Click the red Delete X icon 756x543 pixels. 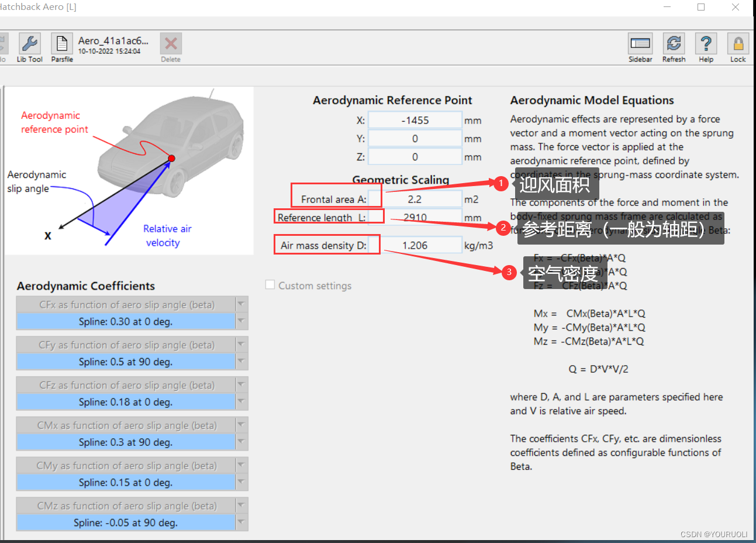(171, 44)
